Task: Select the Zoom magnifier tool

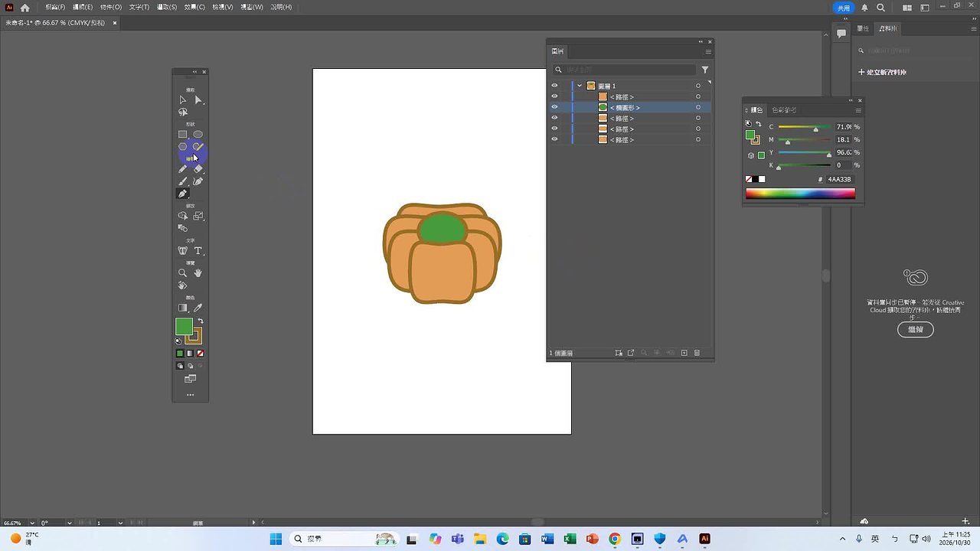Action: point(182,272)
